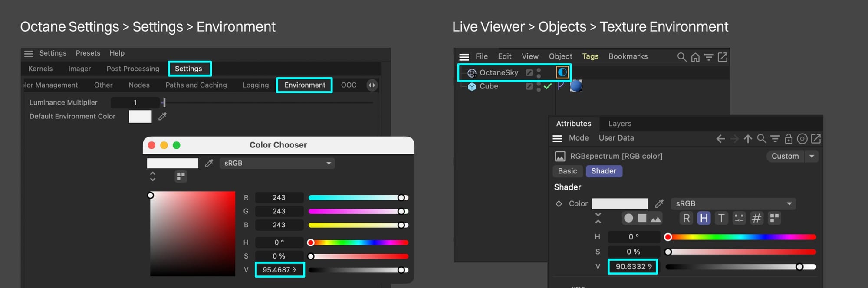Viewport: 868px width, 288px height.
Task: Open the hamburger menu in Octane Settings window
Action: pyautogui.click(x=29, y=53)
